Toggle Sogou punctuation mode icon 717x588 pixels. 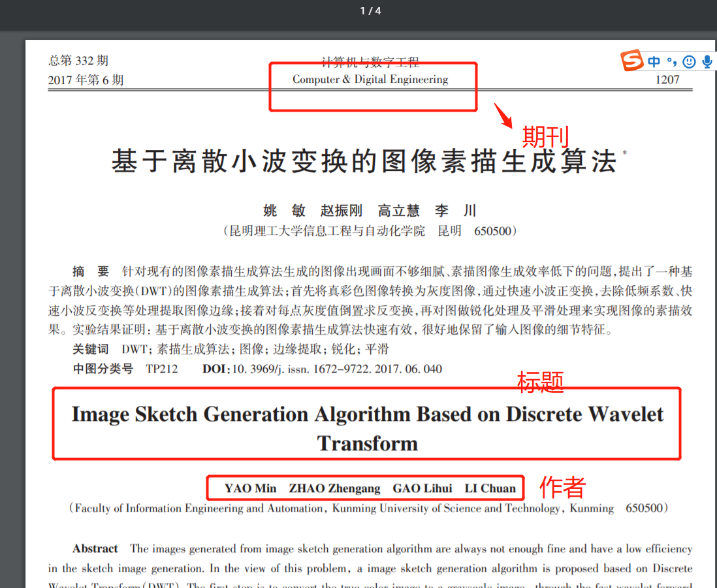coord(672,61)
